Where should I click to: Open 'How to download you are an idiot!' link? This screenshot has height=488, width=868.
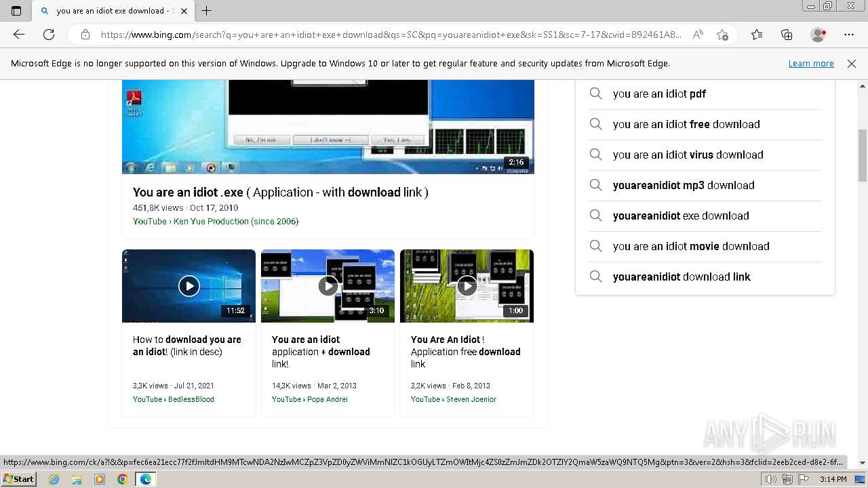pyautogui.click(x=187, y=346)
